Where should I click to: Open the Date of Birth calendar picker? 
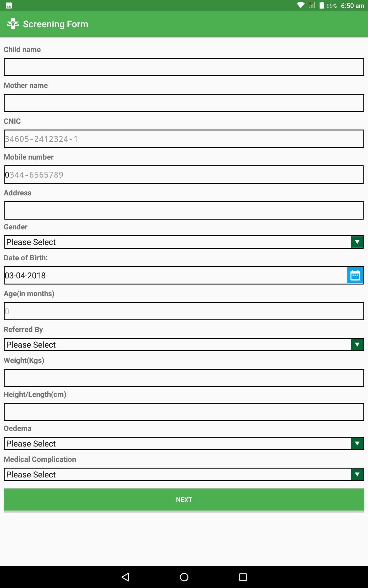pyautogui.click(x=355, y=275)
